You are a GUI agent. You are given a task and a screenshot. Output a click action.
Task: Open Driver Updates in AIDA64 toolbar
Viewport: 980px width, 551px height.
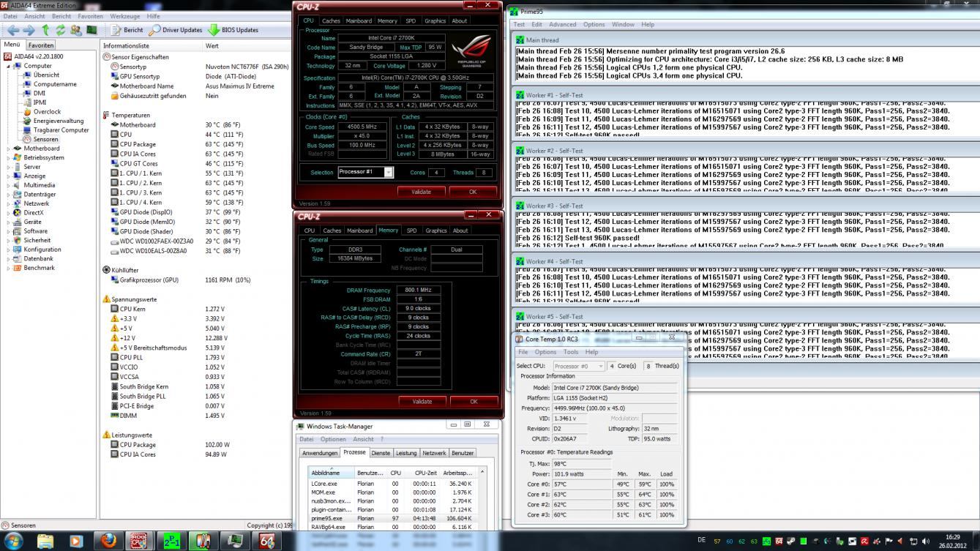pyautogui.click(x=176, y=30)
